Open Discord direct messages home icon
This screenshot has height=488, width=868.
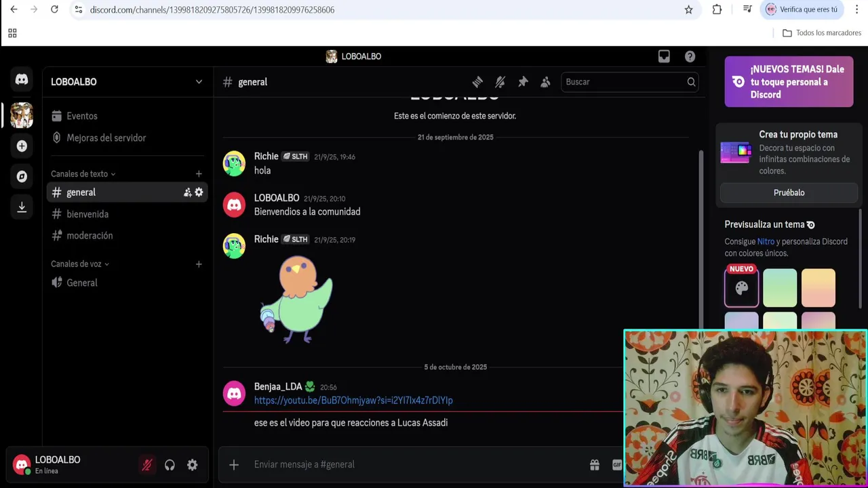click(x=22, y=80)
